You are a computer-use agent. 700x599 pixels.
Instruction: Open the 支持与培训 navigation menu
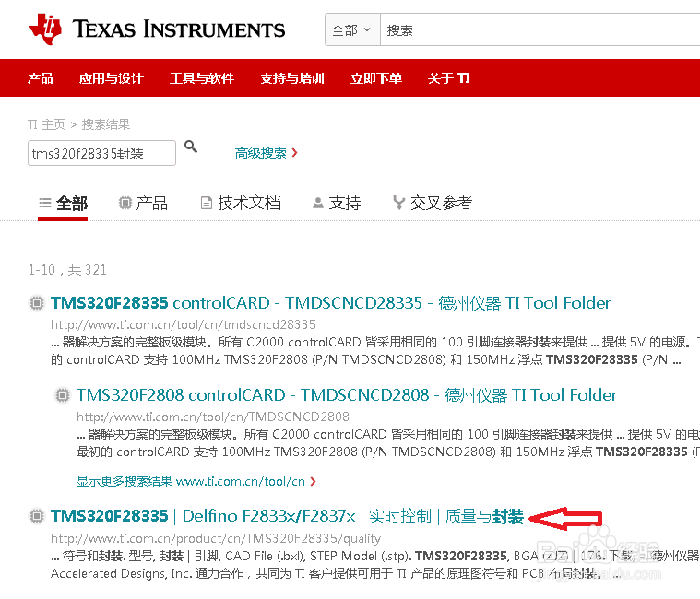pyautogui.click(x=292, y=78)
